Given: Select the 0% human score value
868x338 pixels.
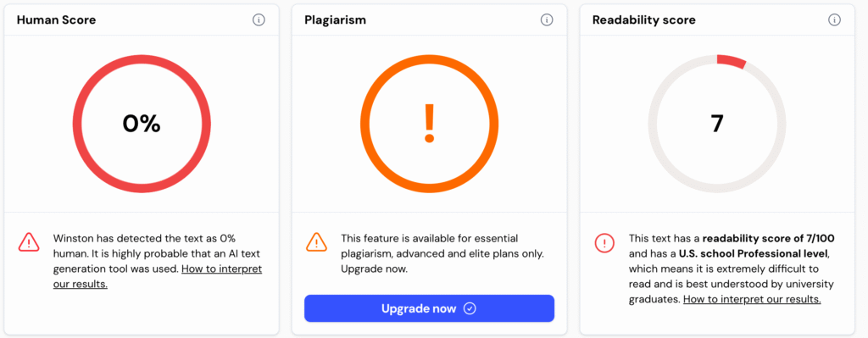Looking at the screenshot, I should (142, 124).
